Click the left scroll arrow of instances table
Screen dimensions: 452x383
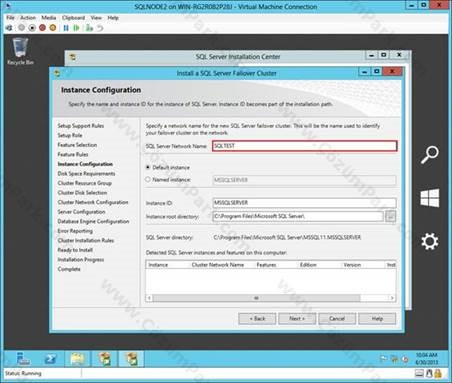point(149,298)
